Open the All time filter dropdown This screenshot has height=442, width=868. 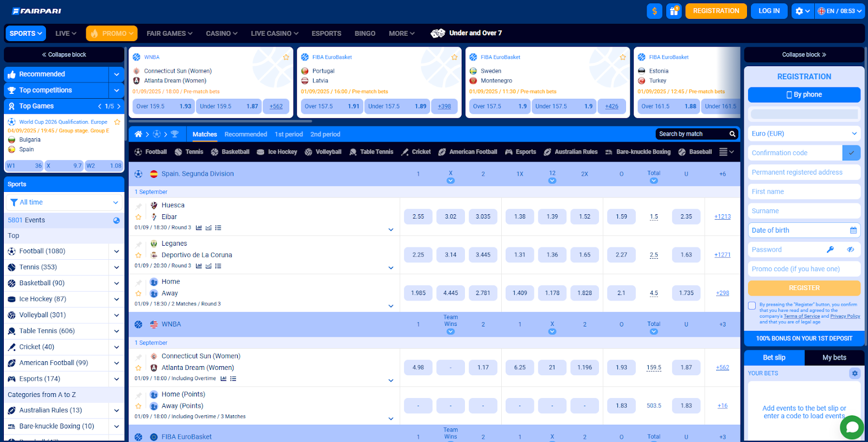[64, 202]
